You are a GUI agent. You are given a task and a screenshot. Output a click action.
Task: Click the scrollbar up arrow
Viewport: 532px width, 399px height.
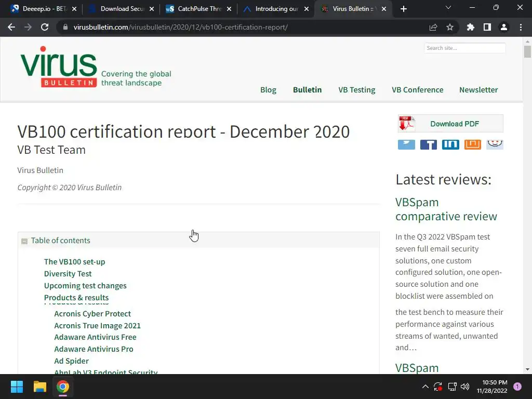point(527,42)
